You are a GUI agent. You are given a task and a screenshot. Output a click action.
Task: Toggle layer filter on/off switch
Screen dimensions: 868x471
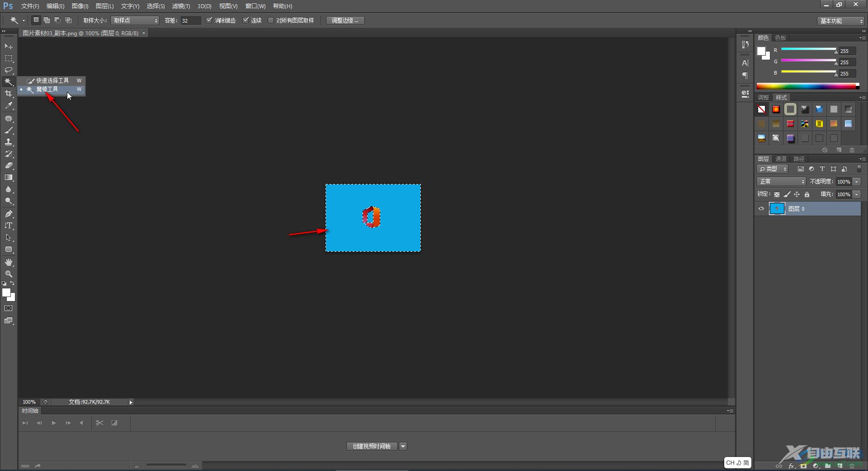pos(859,169)
